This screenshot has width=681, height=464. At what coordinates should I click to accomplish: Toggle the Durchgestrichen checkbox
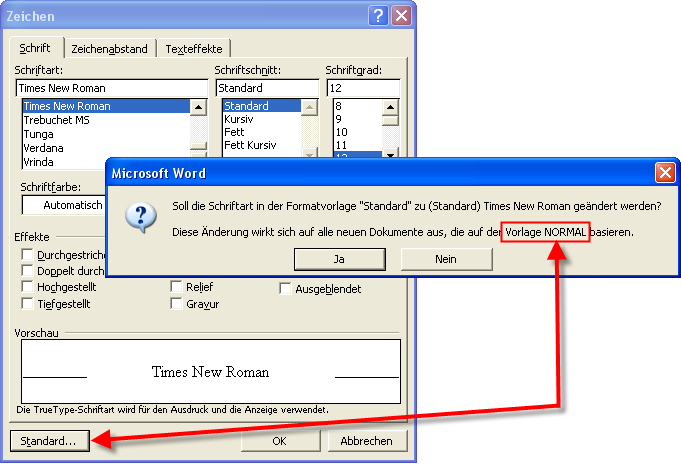[x=27, y=254]
